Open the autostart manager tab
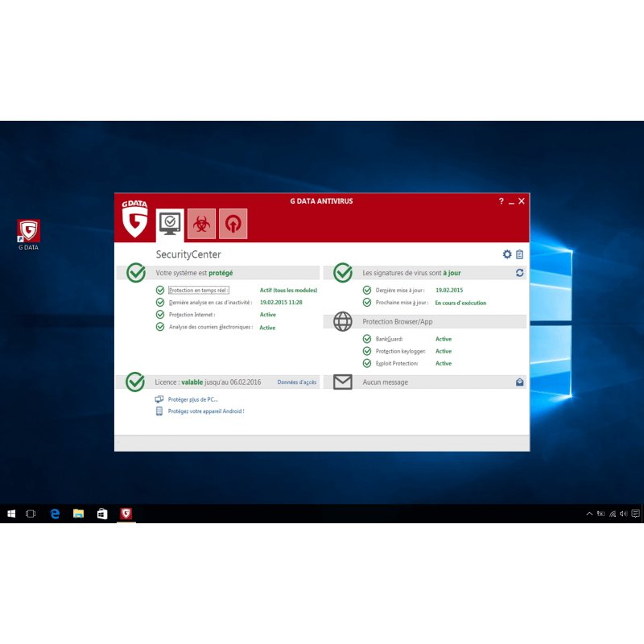The image size is (644, 644). (233, 224)
